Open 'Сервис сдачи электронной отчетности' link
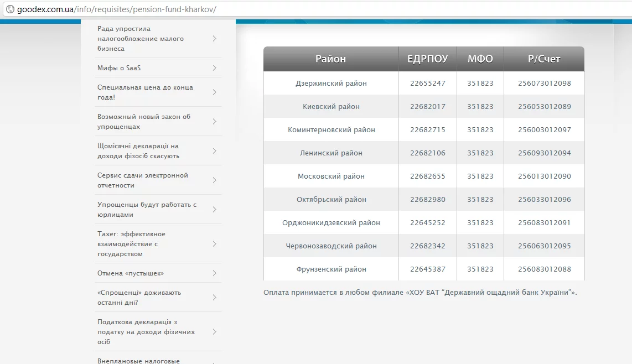 coord(143,180)
